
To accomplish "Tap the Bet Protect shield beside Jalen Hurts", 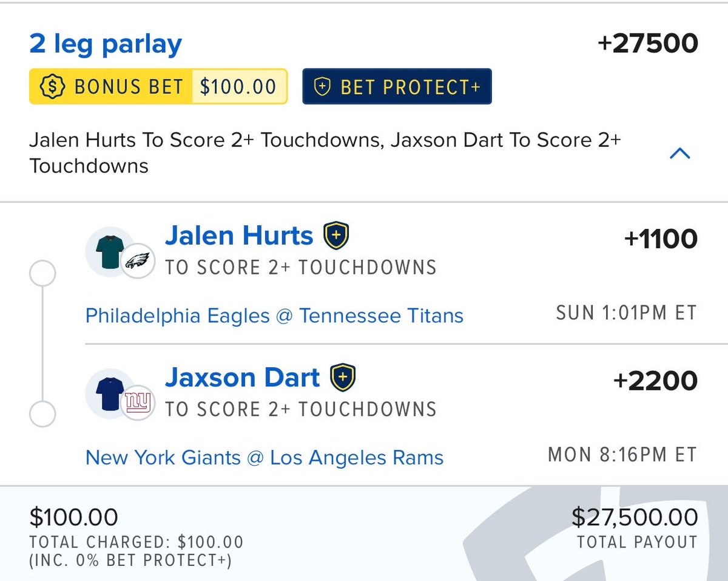I will 335,236.
